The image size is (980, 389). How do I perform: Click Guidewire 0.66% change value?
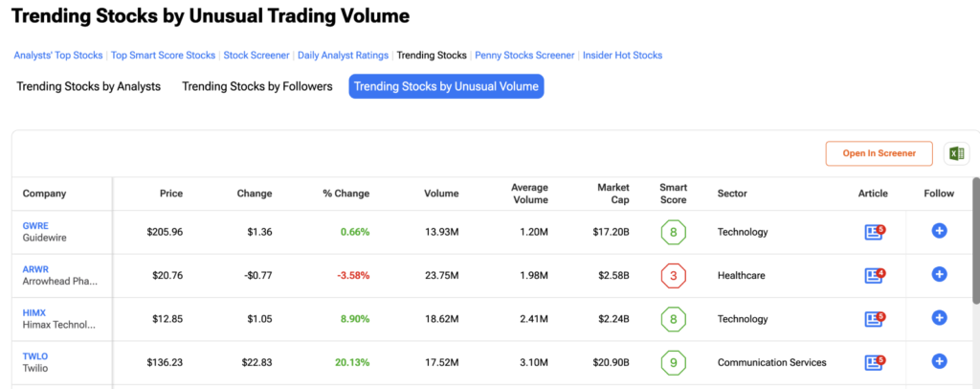[x=355, y=232]
